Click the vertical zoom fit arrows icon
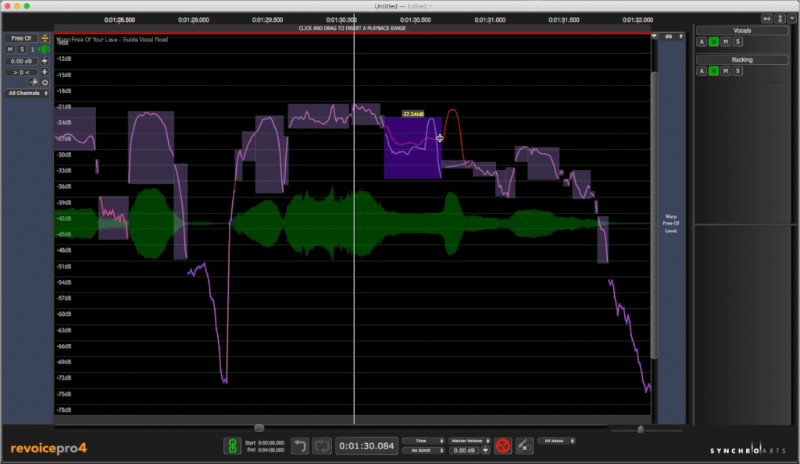800x464 pixels. (x=780, y=18)
